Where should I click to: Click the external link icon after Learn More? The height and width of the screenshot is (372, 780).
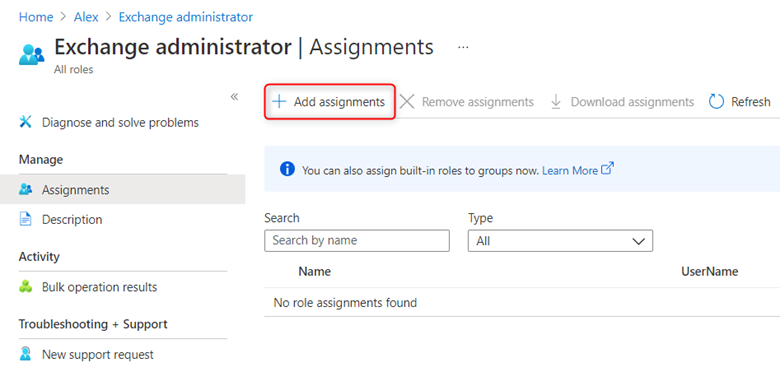(607, 169)
